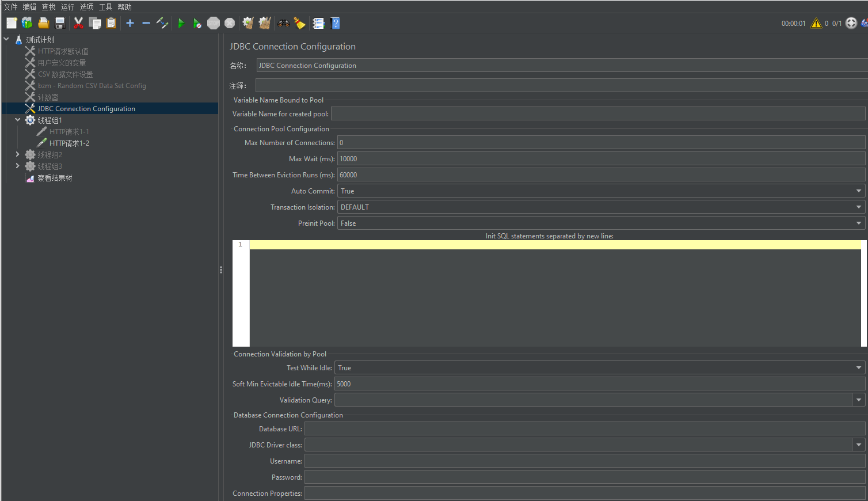Image resolution: width=868 pixels, height=501 pixels.
Task: Expand the 线程组3 thread group
Action: [18, 166]
